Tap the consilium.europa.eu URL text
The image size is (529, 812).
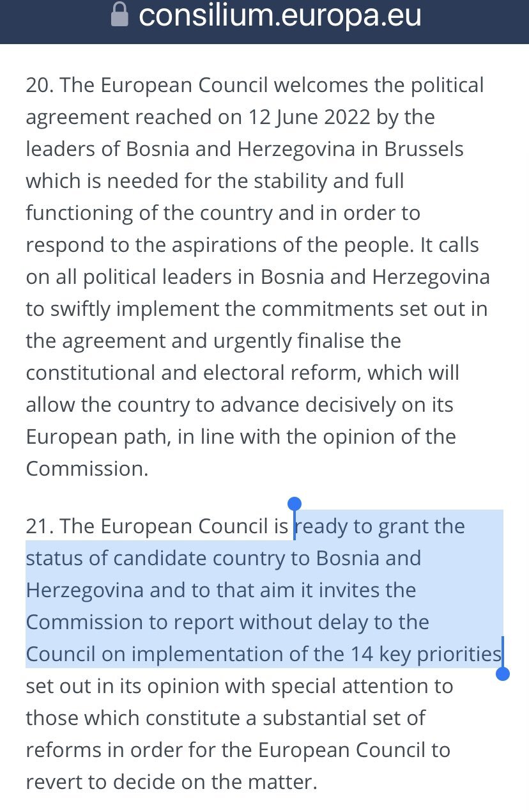click(280, 15)
